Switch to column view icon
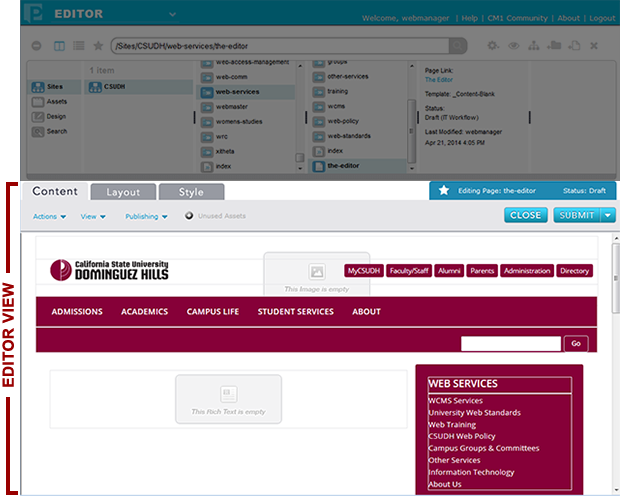 tap(59, 46)
